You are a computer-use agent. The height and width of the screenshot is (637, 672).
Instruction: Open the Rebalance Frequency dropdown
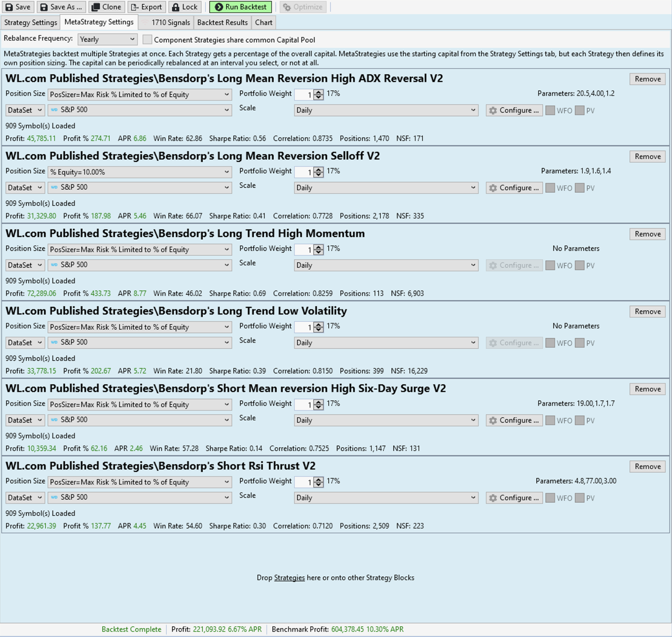(107, 39)
